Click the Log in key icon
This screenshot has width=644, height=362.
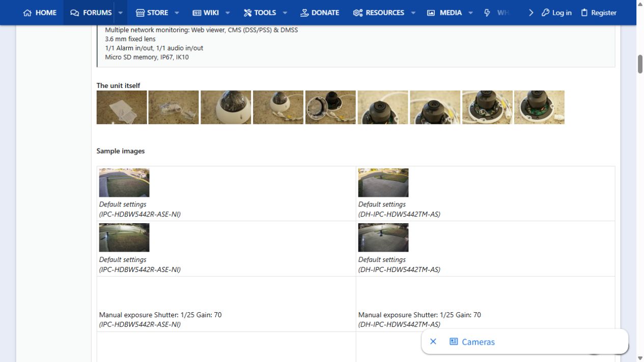point(545,13)
